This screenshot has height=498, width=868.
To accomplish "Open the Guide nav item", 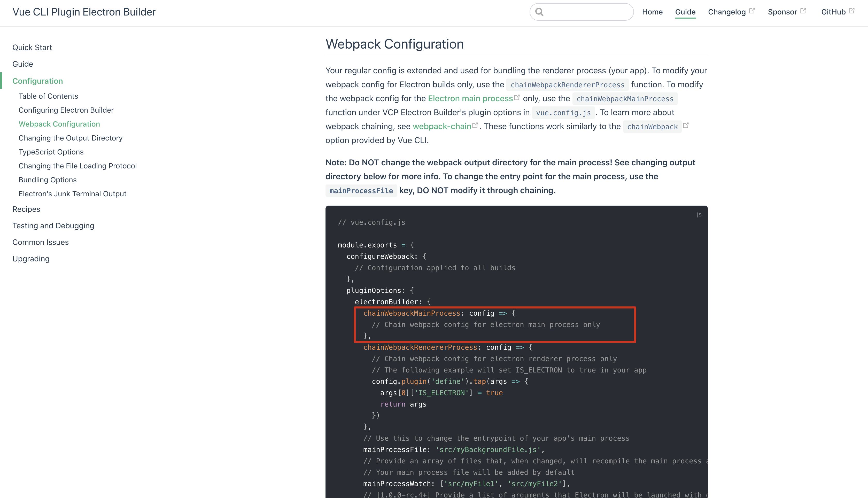I will [x=685, y=12].
